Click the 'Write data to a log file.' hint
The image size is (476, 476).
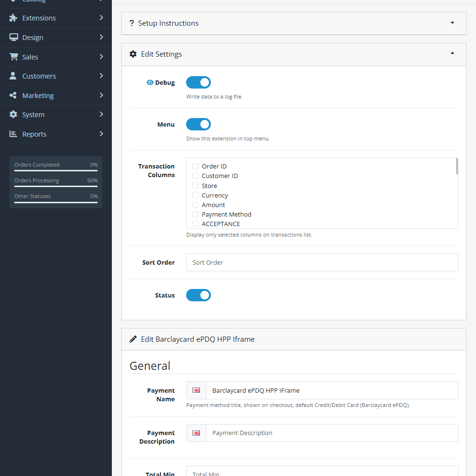[214, 97]
